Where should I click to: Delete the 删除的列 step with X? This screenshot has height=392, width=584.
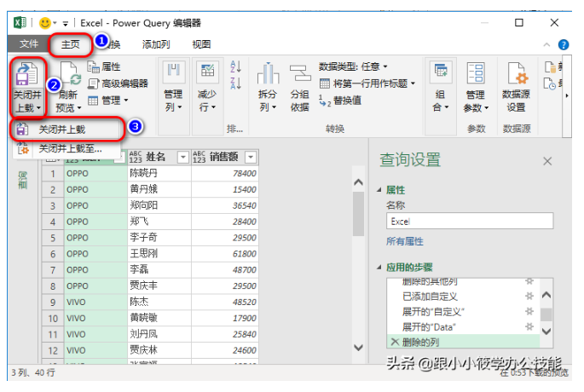[x=395, y=342]
